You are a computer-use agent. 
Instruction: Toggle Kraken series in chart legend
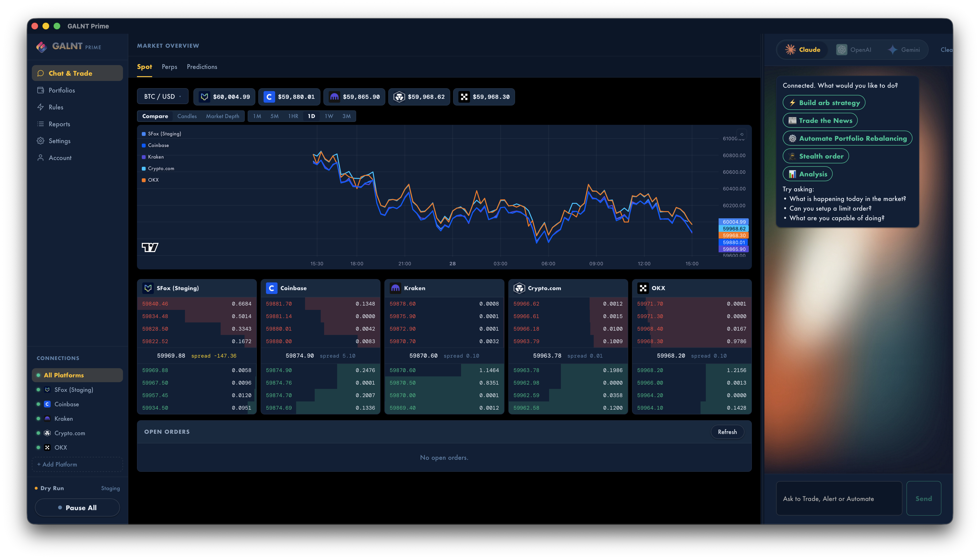tap(152, 157)
